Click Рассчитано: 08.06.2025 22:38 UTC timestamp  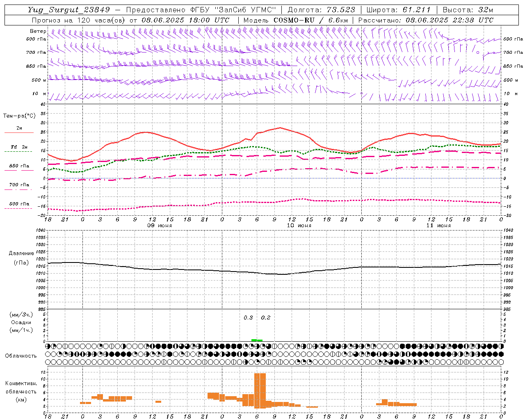[x=426, y=20]
